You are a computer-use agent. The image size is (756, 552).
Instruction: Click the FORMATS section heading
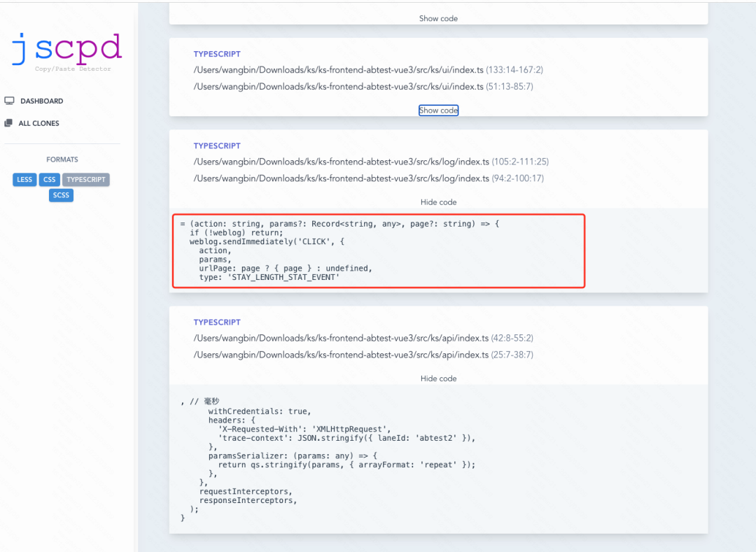62,160
